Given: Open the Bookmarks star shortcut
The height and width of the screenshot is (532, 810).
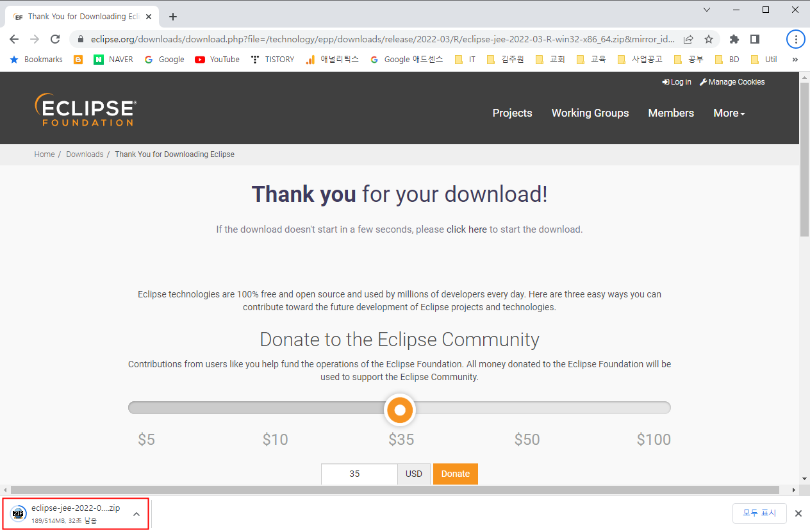Looking at the screenshot, I should pyautogui.click(x=36, y=59).
